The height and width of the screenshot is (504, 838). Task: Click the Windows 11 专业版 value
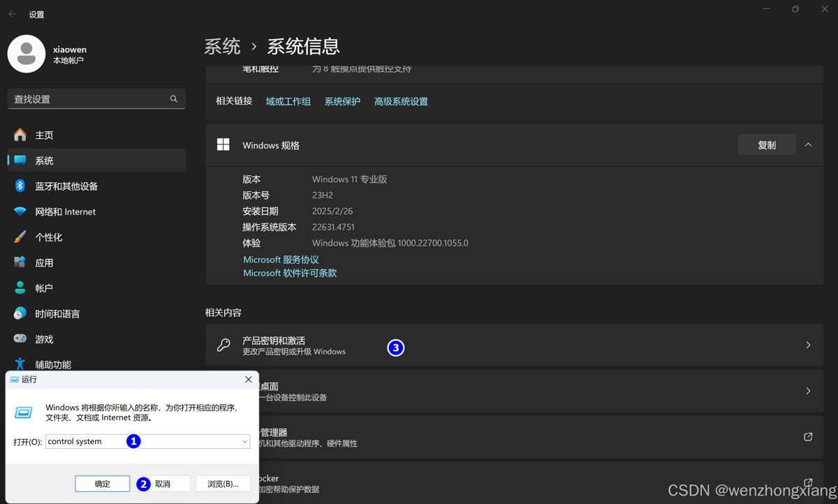coord(349,179)
